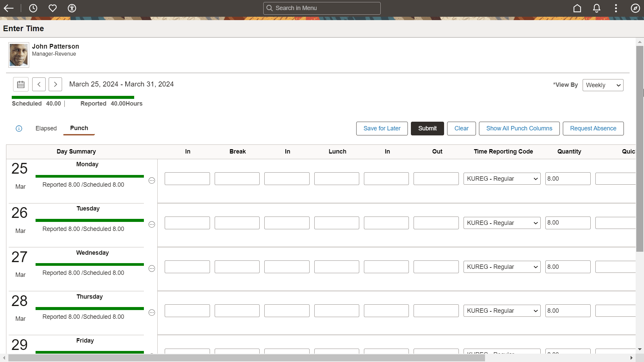Open the NavBar compass icon
The width and height of the screenshot is (644, 362).
tap(635, 8)
